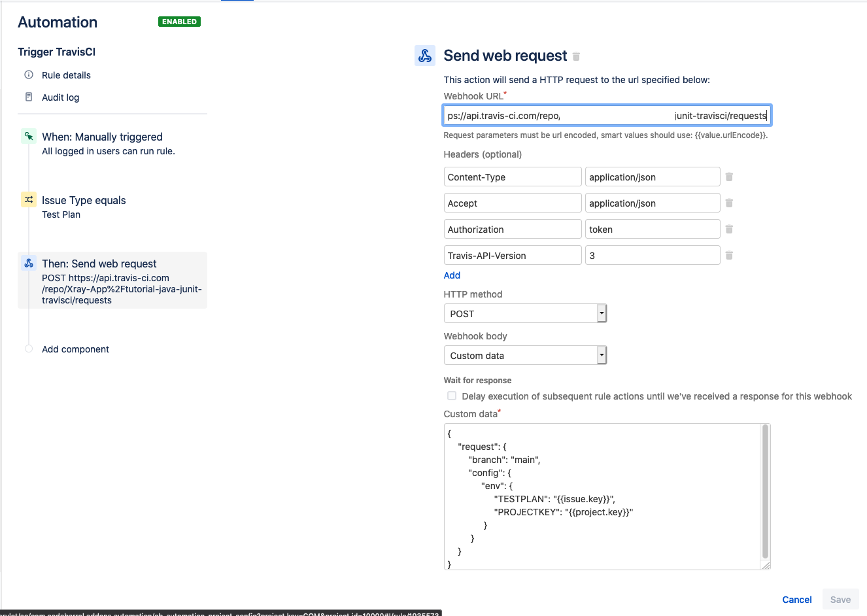
Task: Remove the Travis-API-Version header row
Action: (729, 255)
